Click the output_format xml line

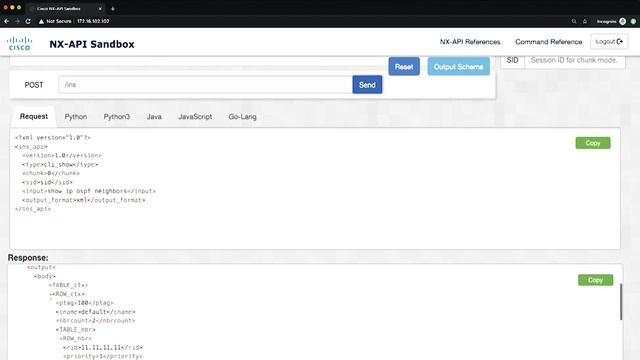coord(83,200)
